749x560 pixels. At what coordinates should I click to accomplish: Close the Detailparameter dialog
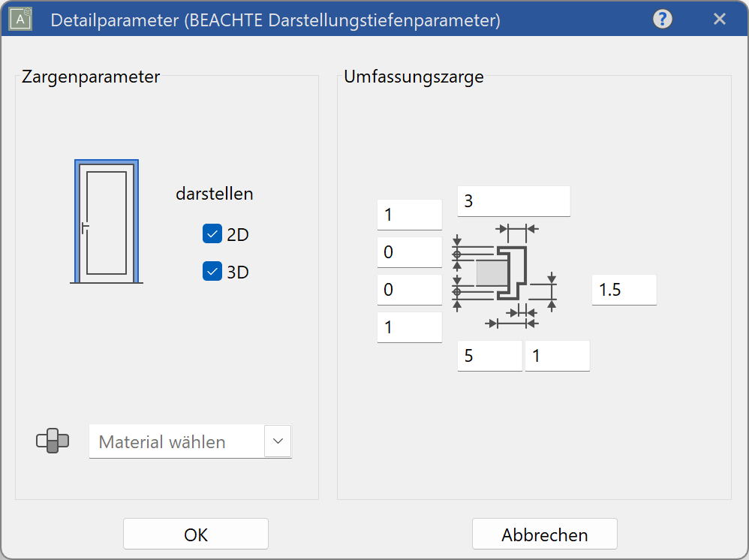(x=720, y=19)
